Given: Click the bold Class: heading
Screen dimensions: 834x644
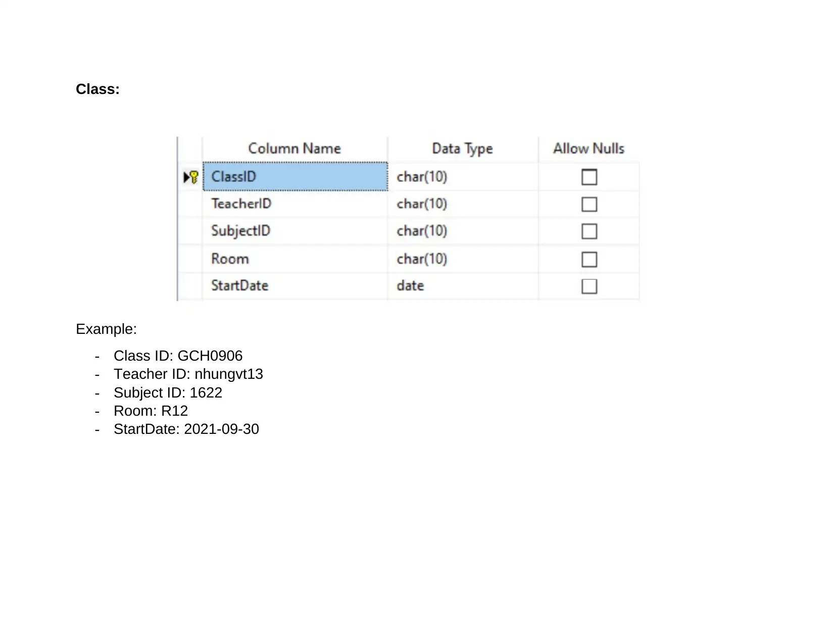Looking at the screenshot, I should coord(97,89).
